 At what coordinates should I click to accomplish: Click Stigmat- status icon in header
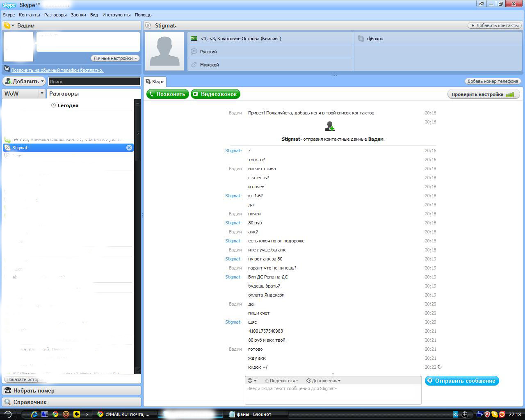(148, 25)
